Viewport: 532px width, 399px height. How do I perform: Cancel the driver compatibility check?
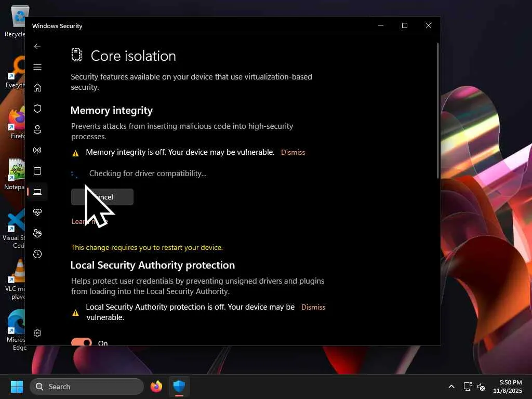(x=102, y=197)
